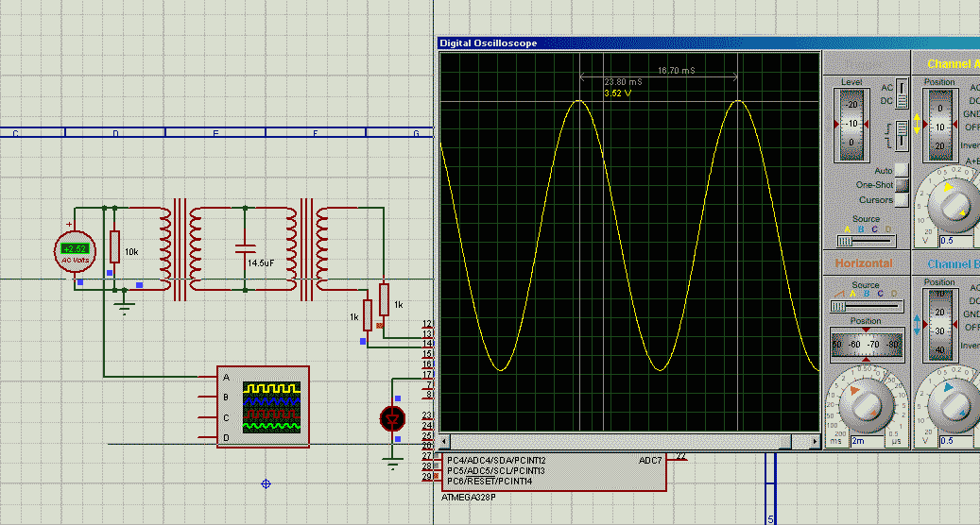Click the Horizontal Position thumbwheel
Viewport: 980px width, 525px height.
(867, 344)
